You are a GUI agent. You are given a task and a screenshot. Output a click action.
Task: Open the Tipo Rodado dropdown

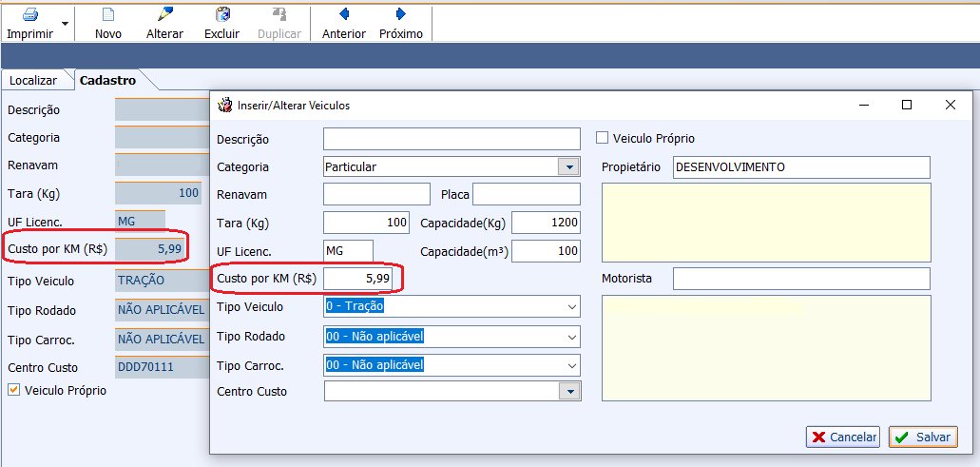click(571, 336)
